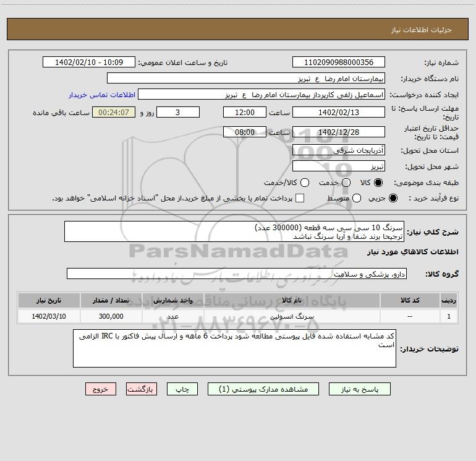Click پاسخ به نیاز button
476x461 pixels.
(359, 389)
